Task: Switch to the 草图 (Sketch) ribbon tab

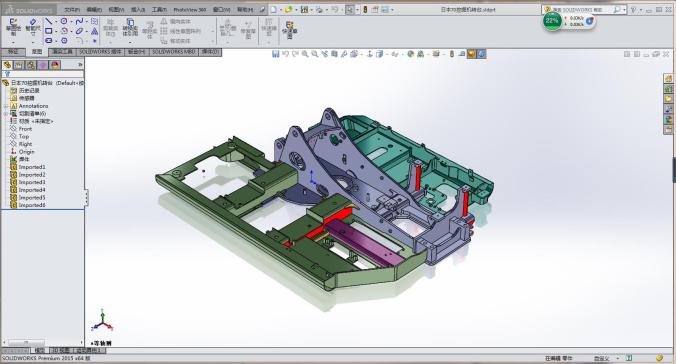Action: 37,52
